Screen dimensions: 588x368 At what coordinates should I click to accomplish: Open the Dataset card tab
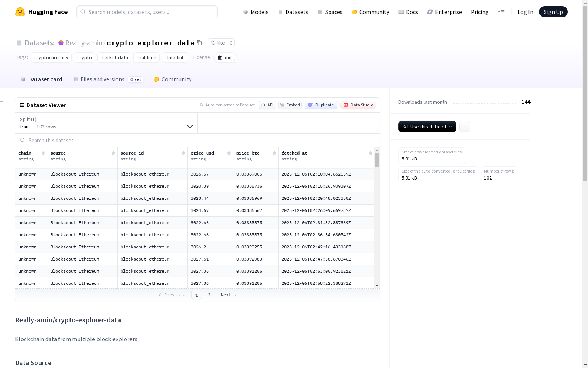pos(41,79)
